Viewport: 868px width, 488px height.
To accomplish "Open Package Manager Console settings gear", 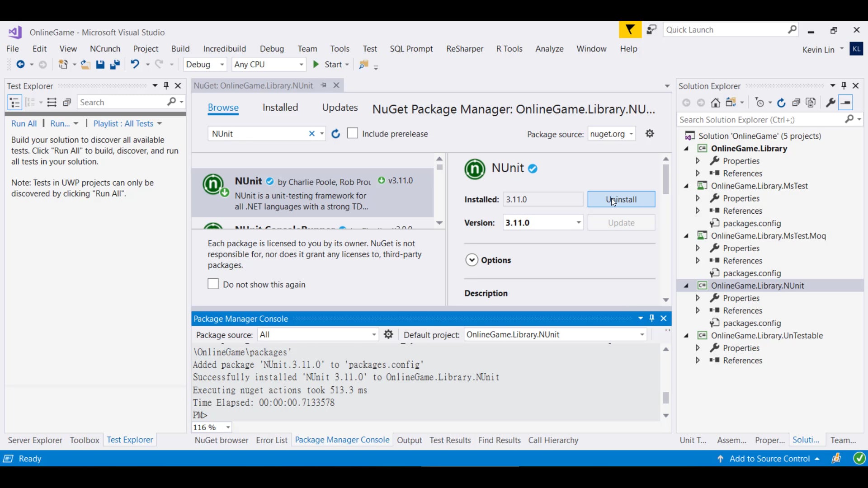I will point(388,334).
